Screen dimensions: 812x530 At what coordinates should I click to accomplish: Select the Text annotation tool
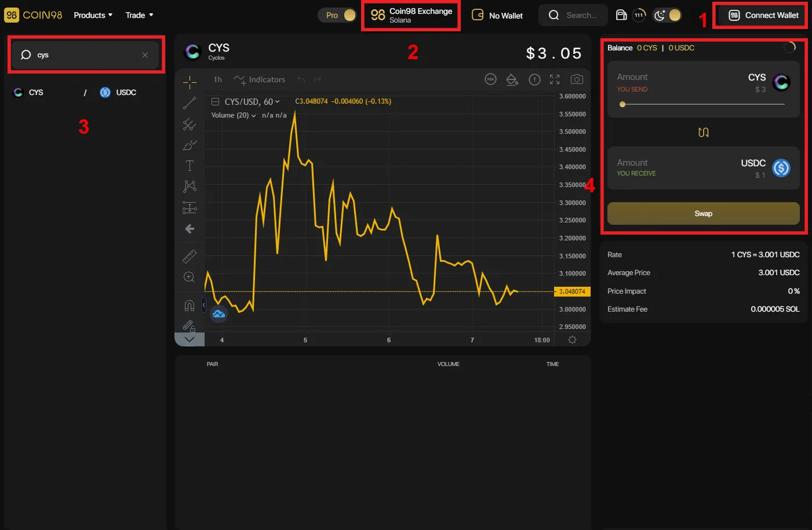pos(190,166)
